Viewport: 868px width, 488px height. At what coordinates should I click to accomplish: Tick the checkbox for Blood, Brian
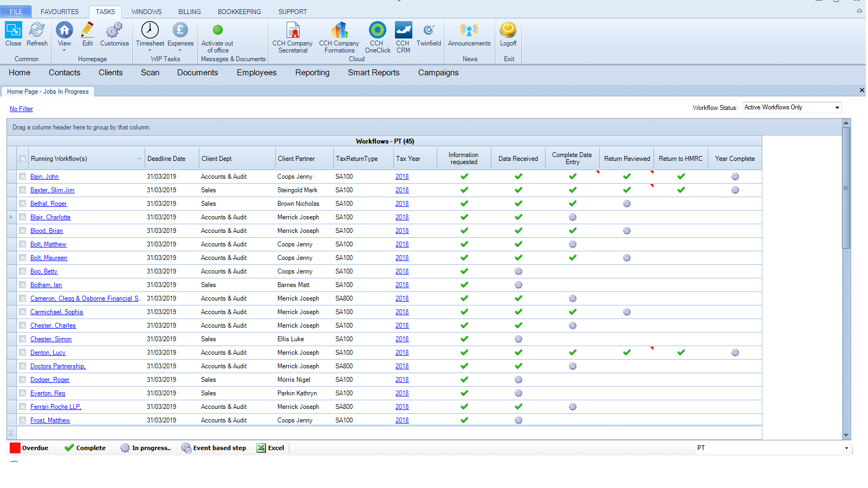point(22,231)
